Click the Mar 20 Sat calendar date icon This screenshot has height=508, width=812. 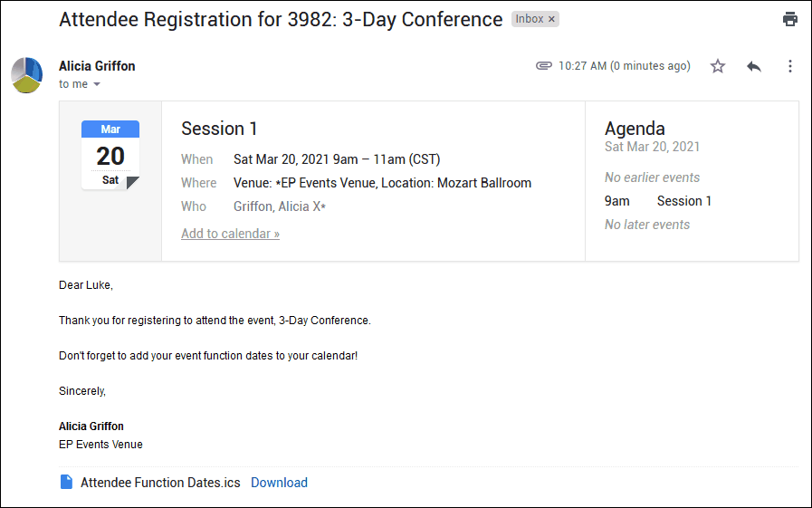click(110, 155)
